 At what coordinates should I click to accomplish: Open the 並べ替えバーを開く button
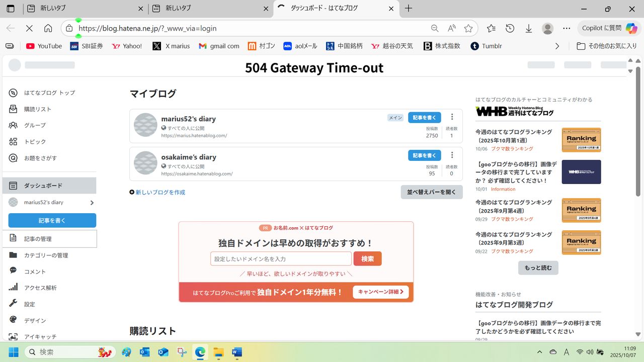(432, 192)
